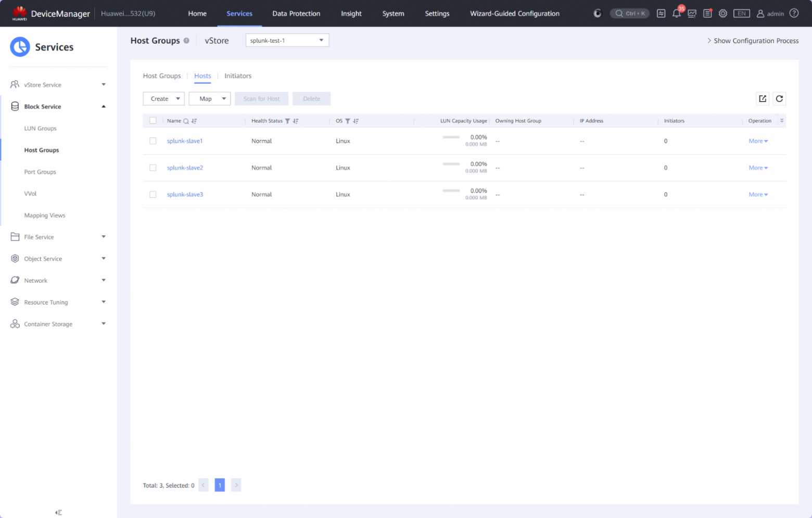The height and width of the screenshot is (518, 812).
Task: Open More menu for splunk-slave2
Action: [x=758, y=168]
